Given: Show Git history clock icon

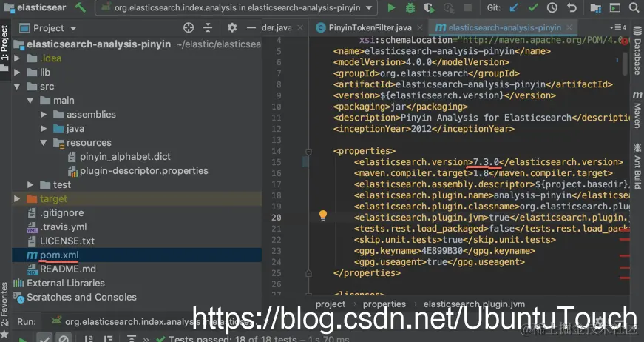Looking at the screenshot, I should 552,7.
